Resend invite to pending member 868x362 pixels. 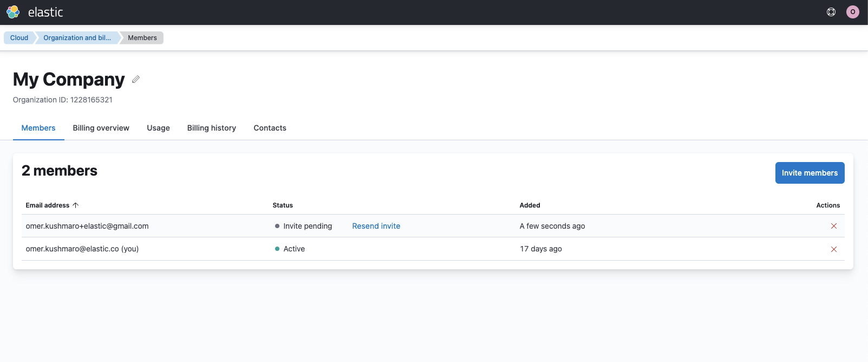pyautogui.click(x=376, y=226)
